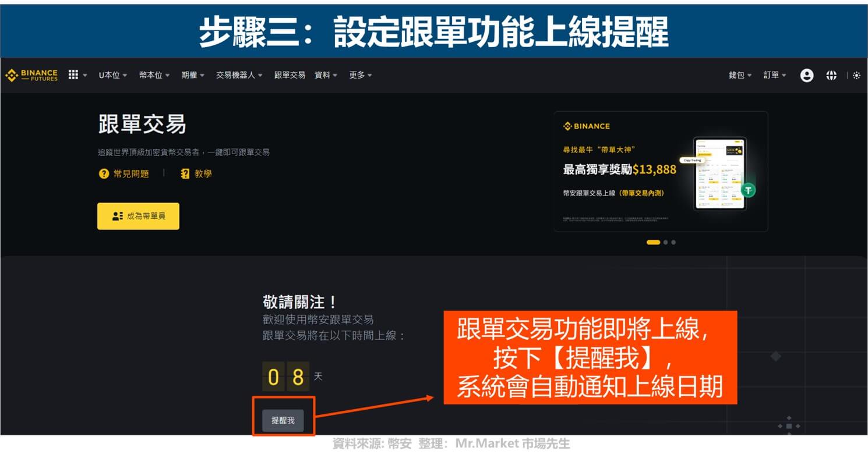This screenshot has width=868, height=458.
Task: Click the countdown digit 8
Action: coord(298,377)
